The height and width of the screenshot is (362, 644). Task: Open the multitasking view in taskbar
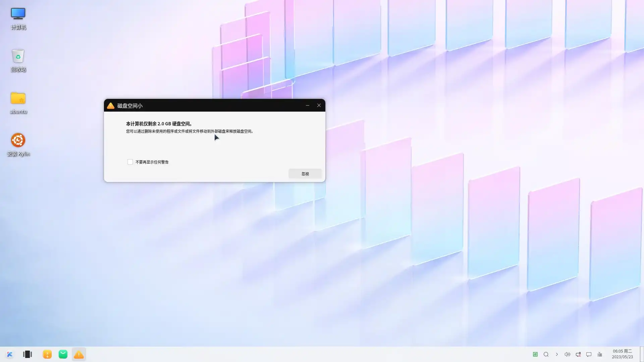coord(28,354)
